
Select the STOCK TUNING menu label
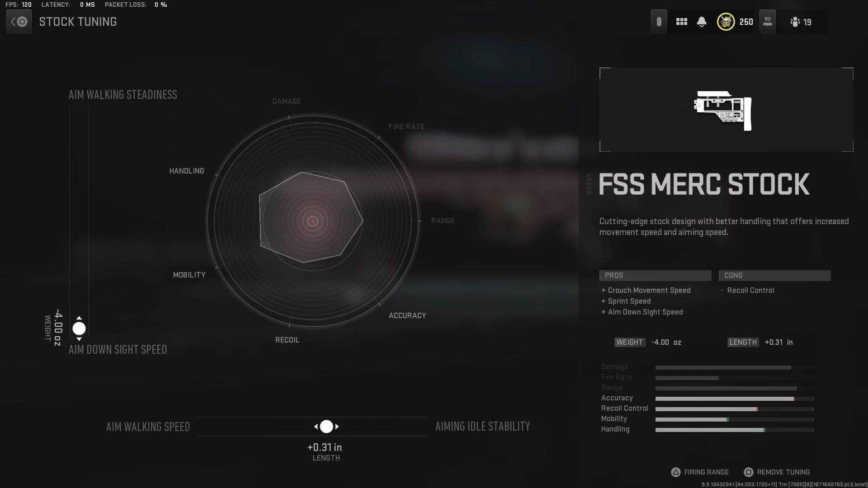pos(77,22)
